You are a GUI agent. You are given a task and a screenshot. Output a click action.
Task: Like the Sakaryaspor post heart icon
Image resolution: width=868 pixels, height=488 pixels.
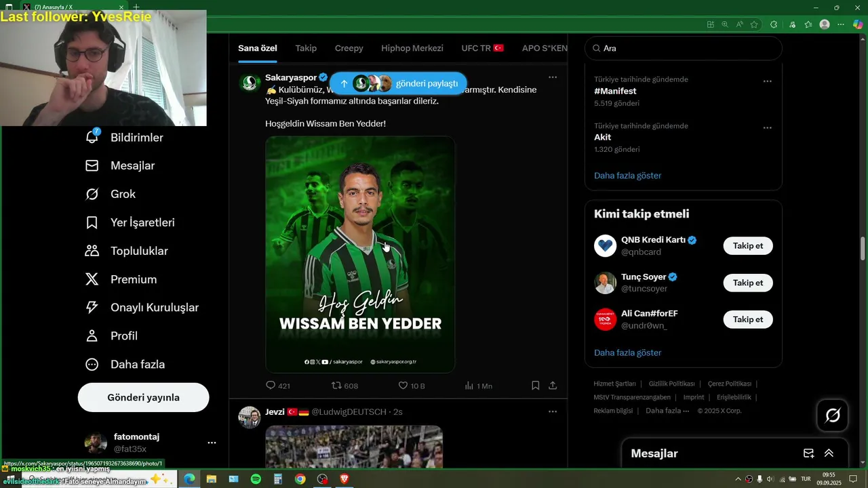[x=403, y=385]
